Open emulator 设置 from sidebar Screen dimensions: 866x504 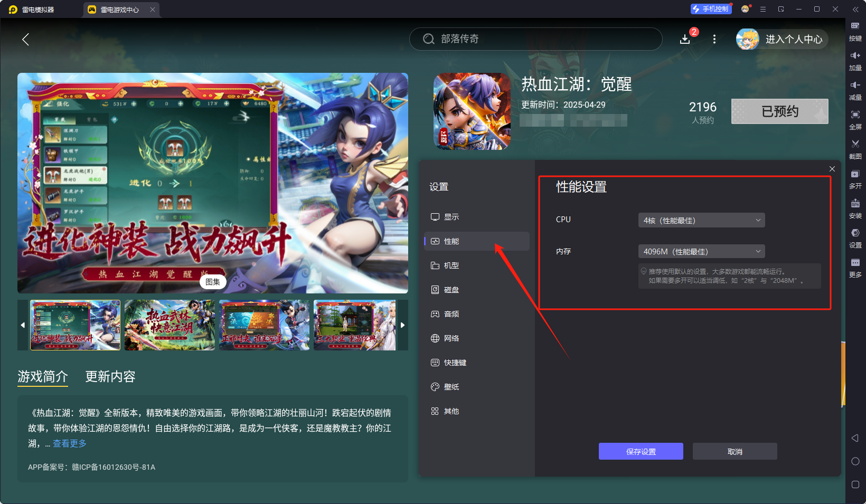(x=855, y=239)
